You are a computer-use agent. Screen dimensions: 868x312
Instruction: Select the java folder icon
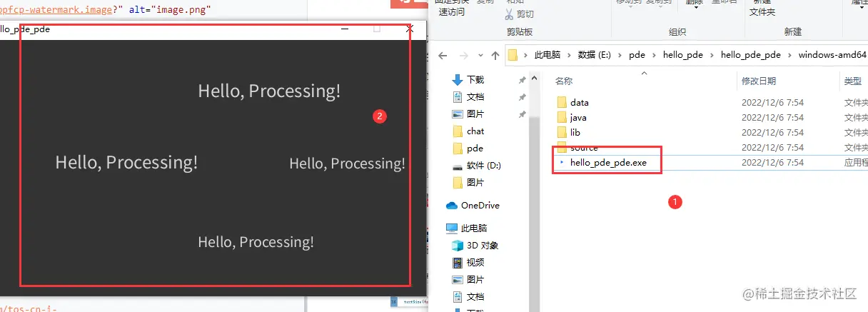point(562,117)
